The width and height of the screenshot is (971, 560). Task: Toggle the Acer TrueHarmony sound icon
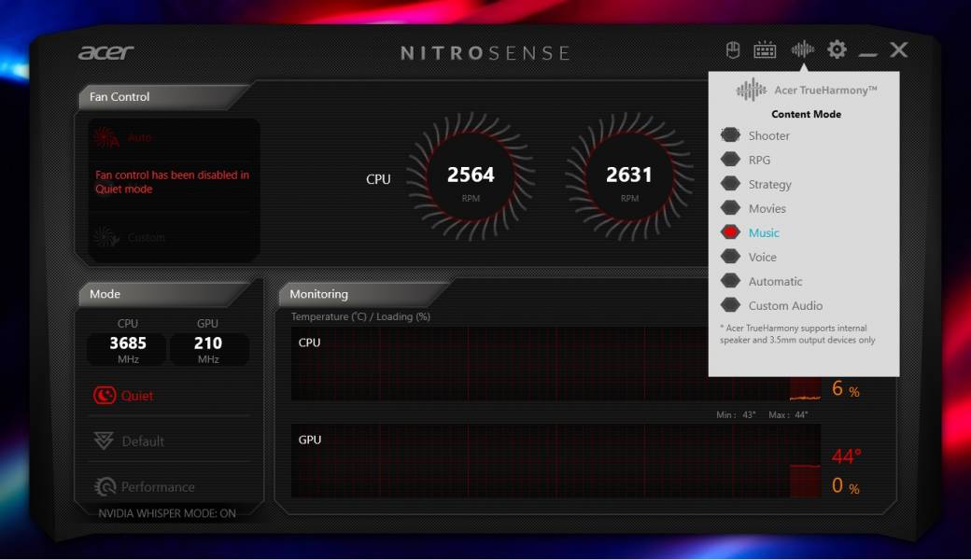click(803, 49)
